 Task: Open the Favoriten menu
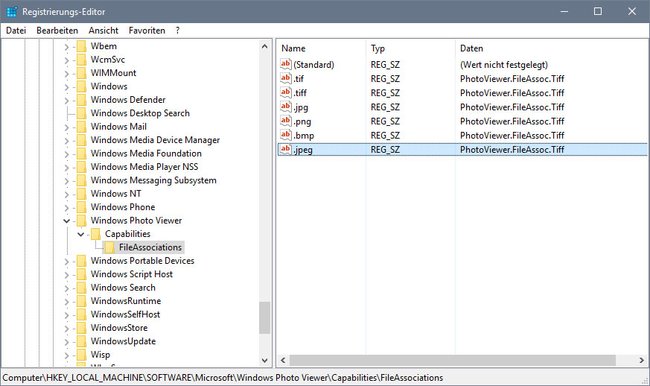click(147, 30)
